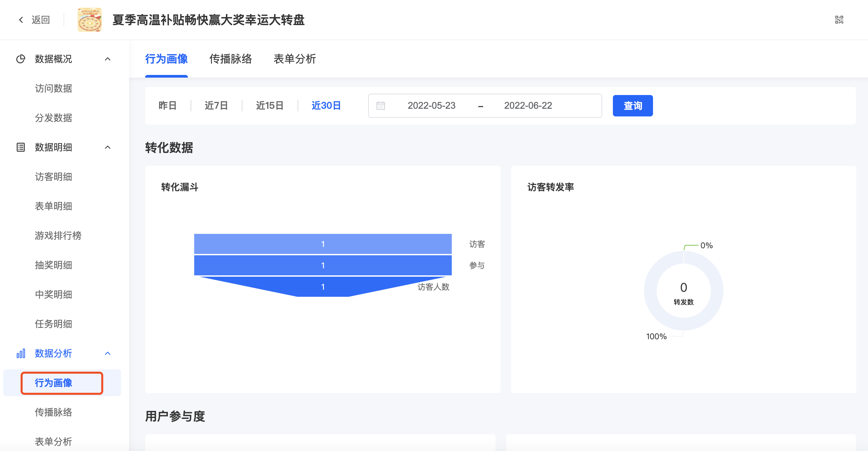
Task: Open 任务明细 in sidebar
Action: pyautogui.click(x=53, y=324)
